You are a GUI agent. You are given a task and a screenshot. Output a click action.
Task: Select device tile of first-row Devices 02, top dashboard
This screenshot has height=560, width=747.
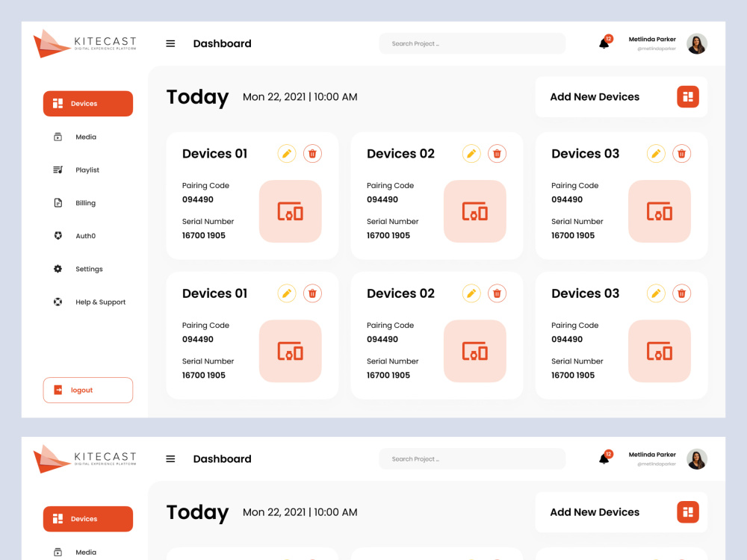(x=475, y=211)
